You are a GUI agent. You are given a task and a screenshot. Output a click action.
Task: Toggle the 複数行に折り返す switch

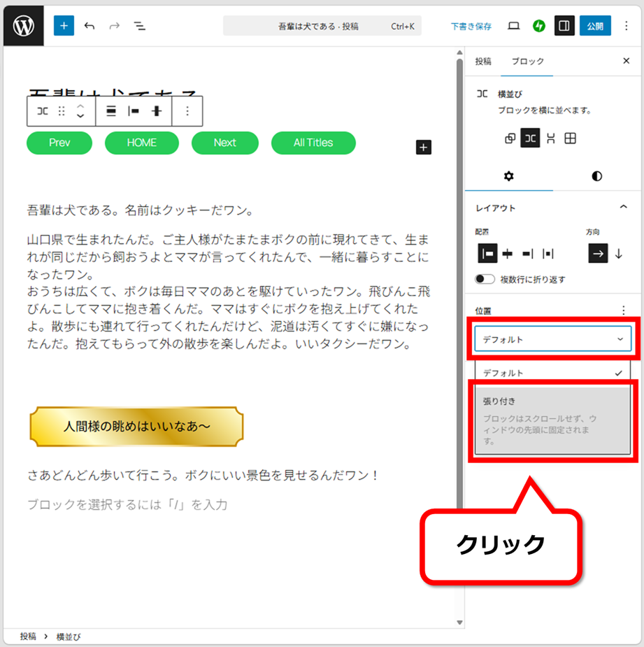(x=485, y=279)
